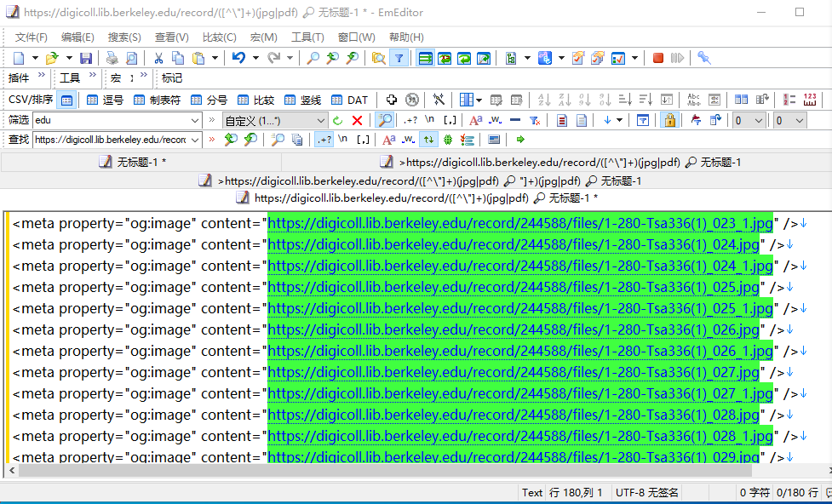Viewport: 832px width, 504px height.
Task: Expand the Find text history dropdown
Action: coord(194,140)
